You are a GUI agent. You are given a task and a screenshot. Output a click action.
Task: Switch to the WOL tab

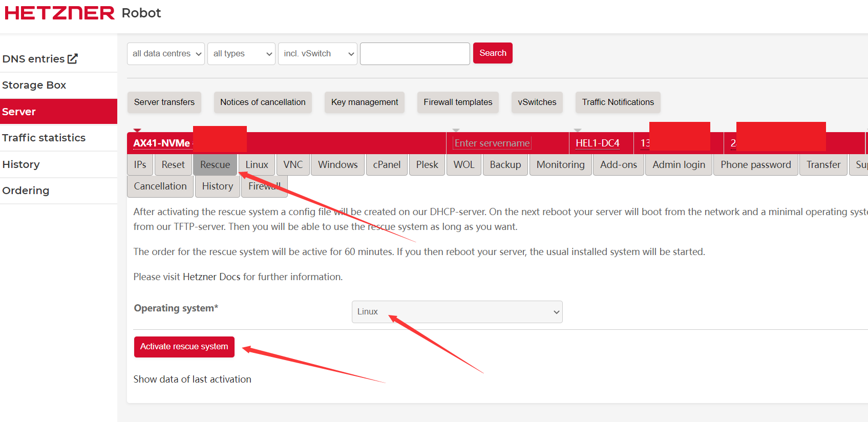464,165
